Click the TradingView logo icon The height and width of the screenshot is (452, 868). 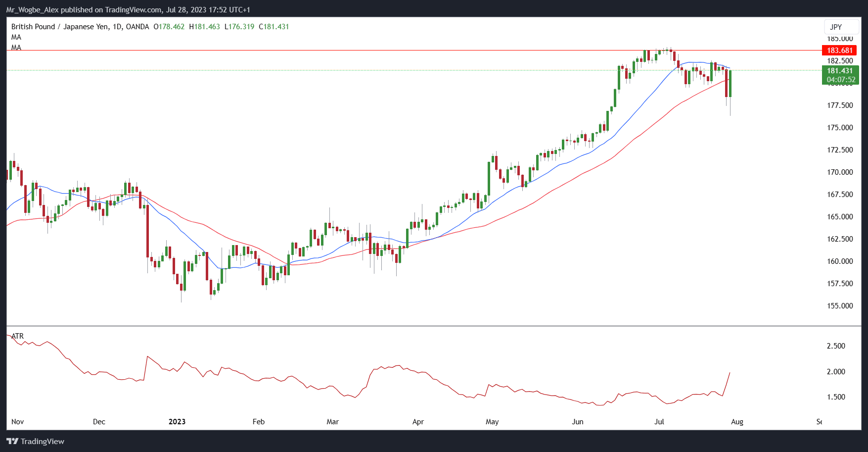click(12, 441)
